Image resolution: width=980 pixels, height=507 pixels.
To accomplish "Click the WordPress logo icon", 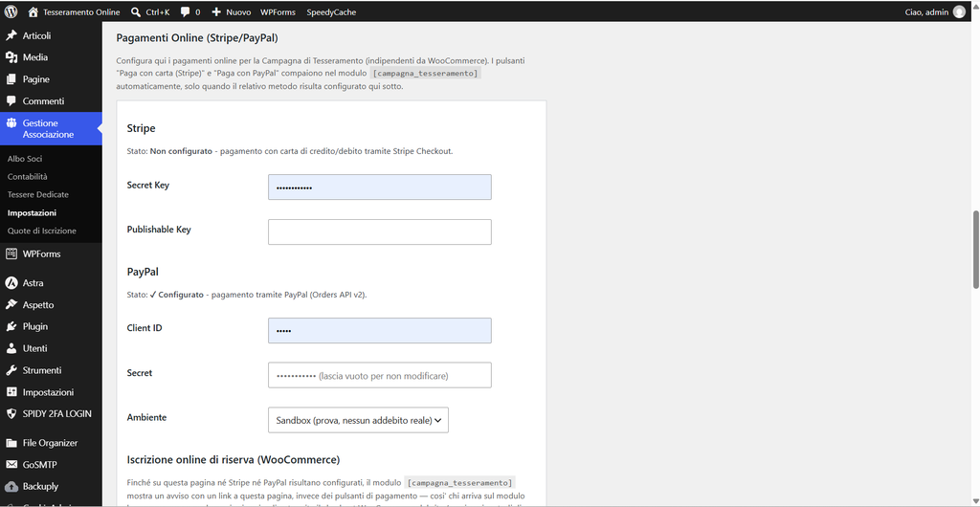I will pos(11,11).
